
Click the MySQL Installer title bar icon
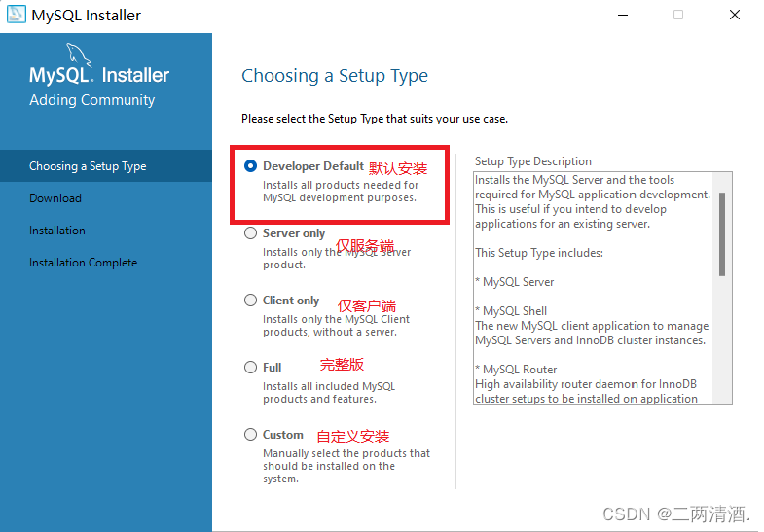(x=17, y=15)
